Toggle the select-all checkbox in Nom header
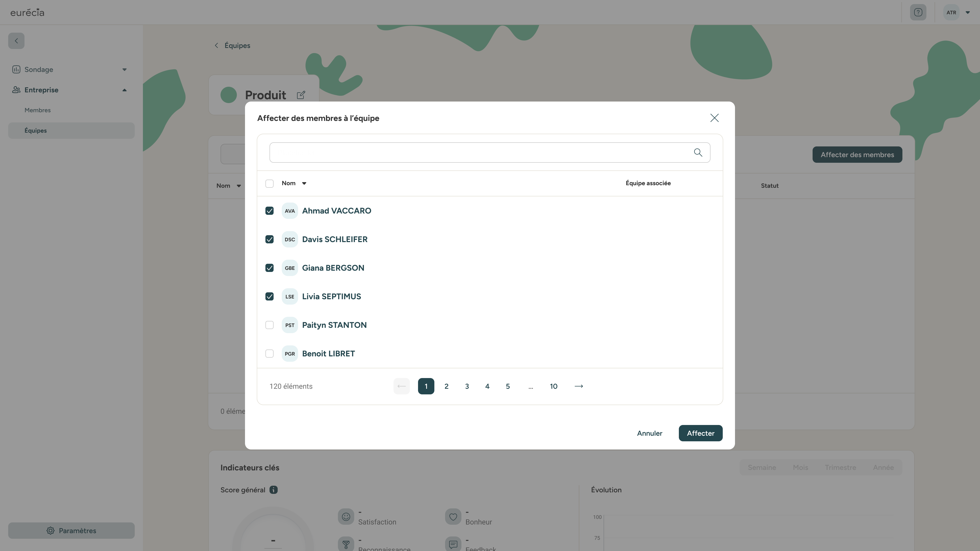 coord(269,184)
